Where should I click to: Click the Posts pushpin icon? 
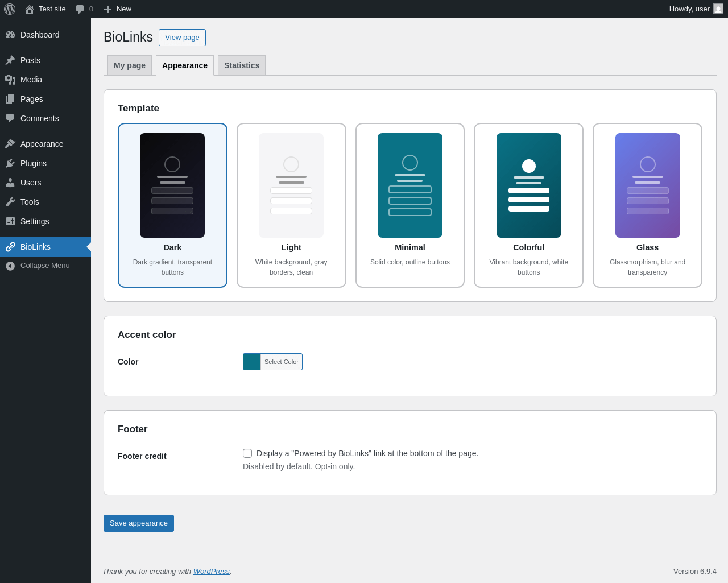(10, 60)
